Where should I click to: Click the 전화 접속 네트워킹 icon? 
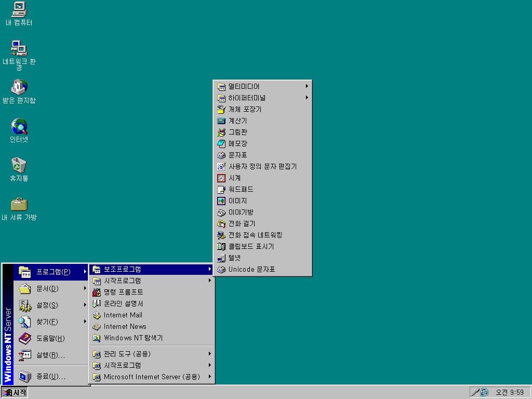[x=221, y=235]
